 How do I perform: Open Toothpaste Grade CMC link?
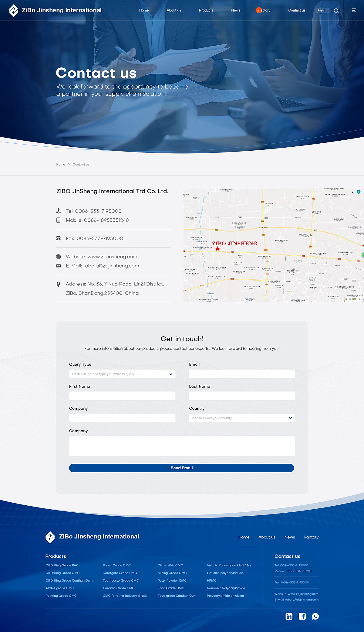click(x=121, y=580)
